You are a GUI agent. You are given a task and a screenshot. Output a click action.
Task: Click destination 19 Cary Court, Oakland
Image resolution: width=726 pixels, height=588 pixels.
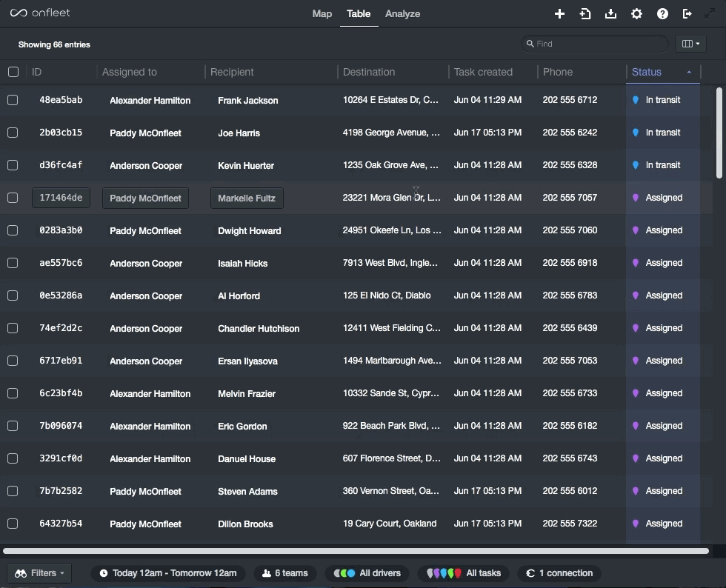390,524
